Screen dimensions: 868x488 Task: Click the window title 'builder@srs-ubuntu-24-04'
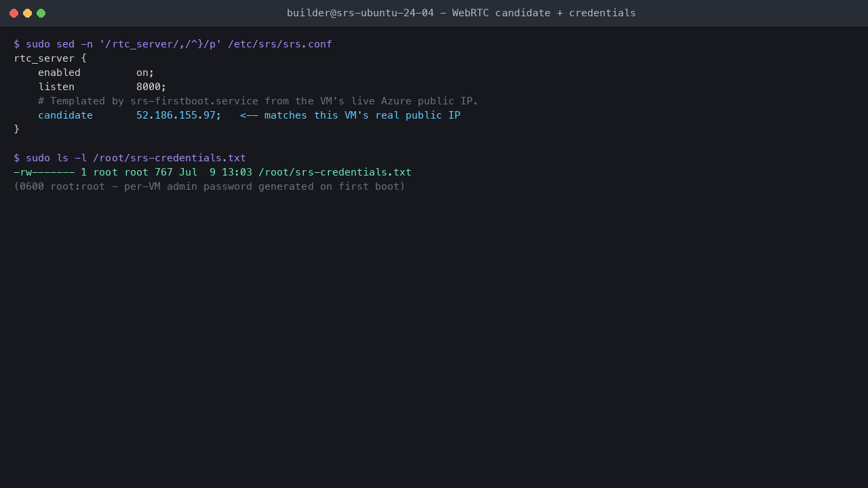coord(461,13)
